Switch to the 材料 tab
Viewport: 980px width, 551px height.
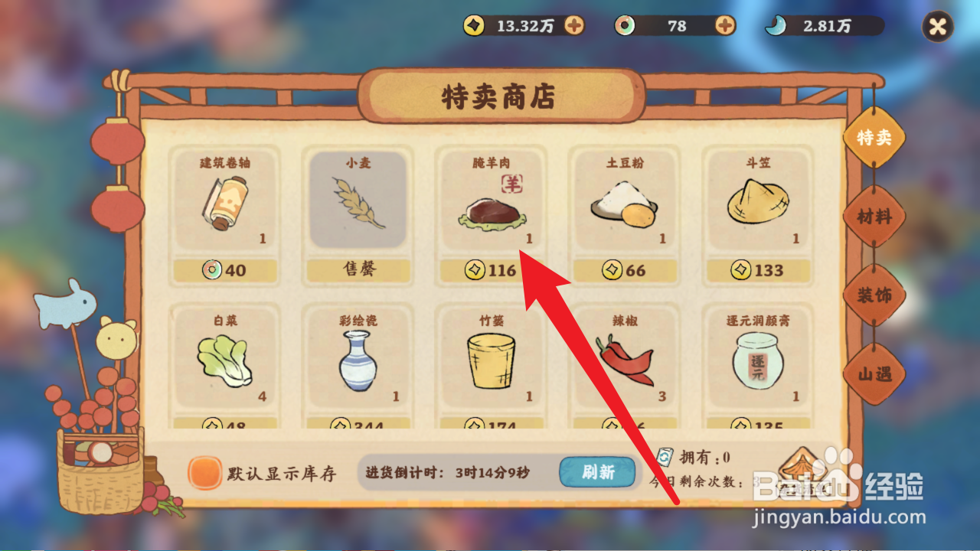[x=874, y=217]
